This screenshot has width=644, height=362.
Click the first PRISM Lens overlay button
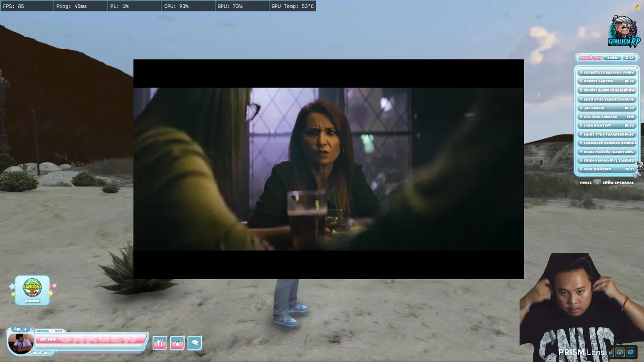coord(620,352)
